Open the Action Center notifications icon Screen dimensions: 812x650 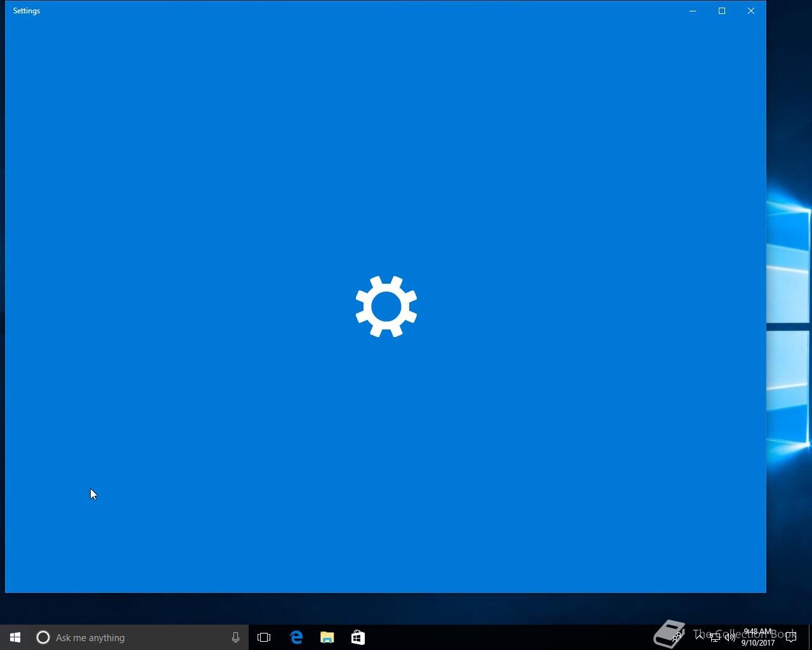[x=791, y=637]
